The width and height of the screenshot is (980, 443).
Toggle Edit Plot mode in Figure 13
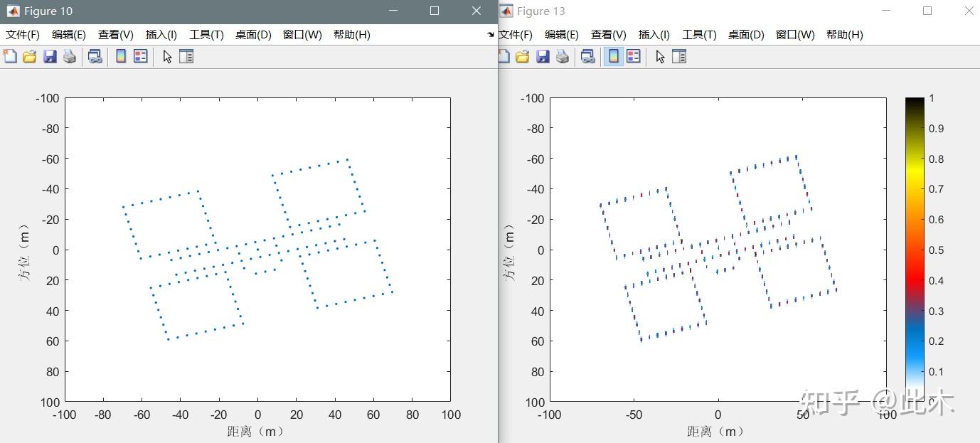click(658, 56)
